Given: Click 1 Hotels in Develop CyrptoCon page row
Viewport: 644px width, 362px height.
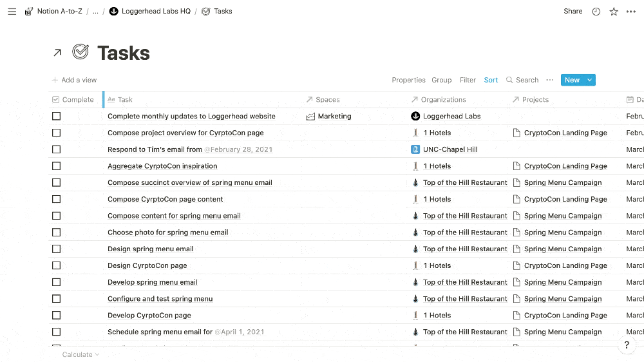Looking at the screenshot, I should tap(437, 315).
